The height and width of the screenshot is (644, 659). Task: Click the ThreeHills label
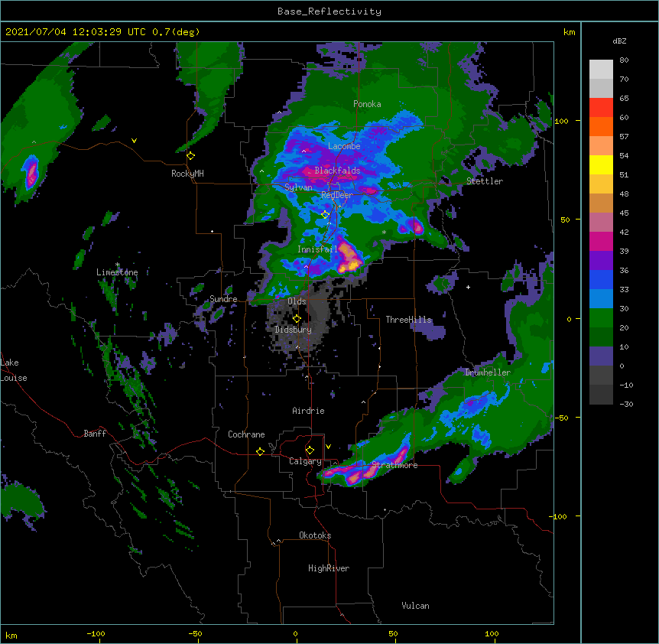click(409, 320)
